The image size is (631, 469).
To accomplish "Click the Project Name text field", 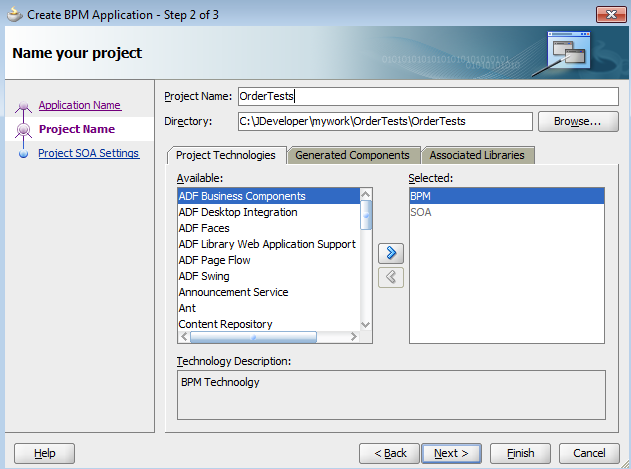I will tap(427, 96).
